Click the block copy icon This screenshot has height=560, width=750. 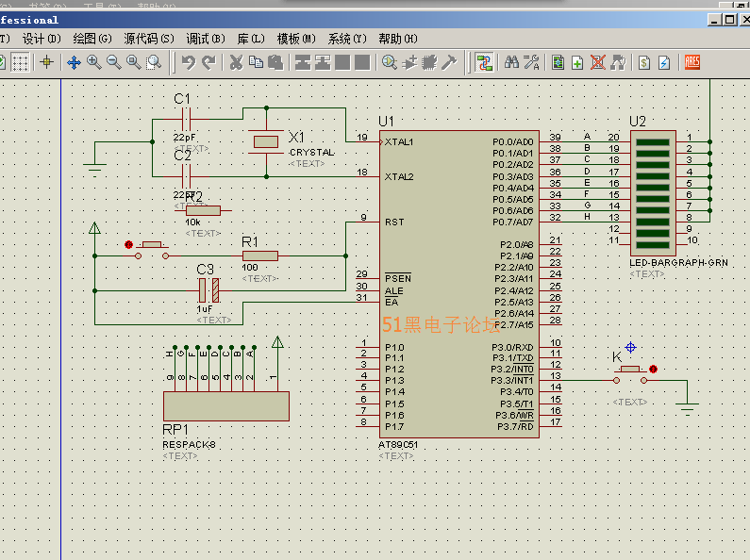click(303, 62)
